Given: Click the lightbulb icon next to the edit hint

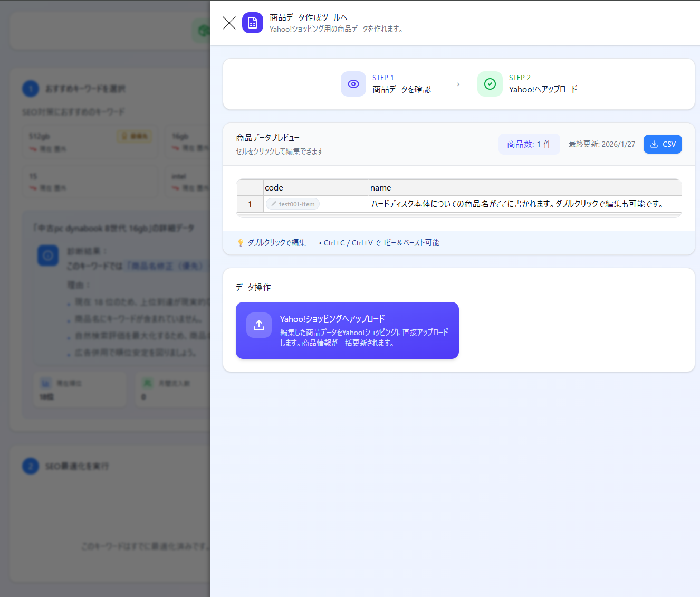Looking at the screenshot, I should [x=240, y=242].
